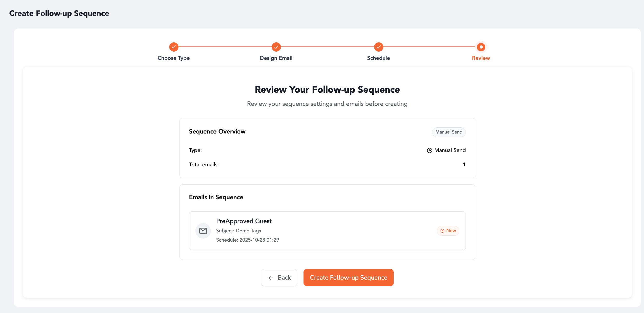
Task: Click the New status badge on the email
Action: click(448, 231)
